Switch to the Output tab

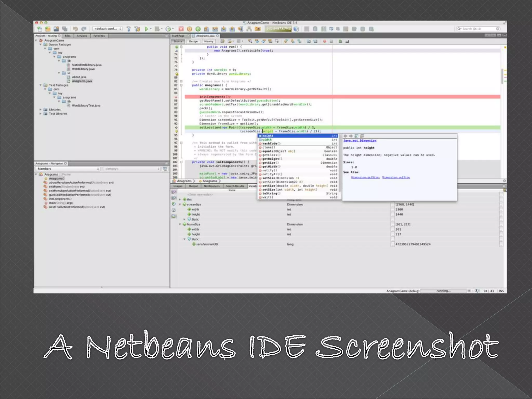[x=193, y=186]
